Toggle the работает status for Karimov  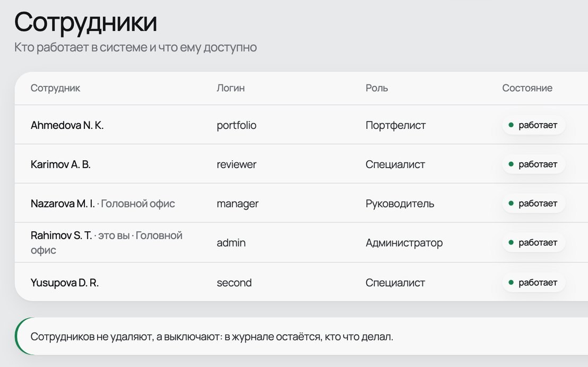pos(533,164)
